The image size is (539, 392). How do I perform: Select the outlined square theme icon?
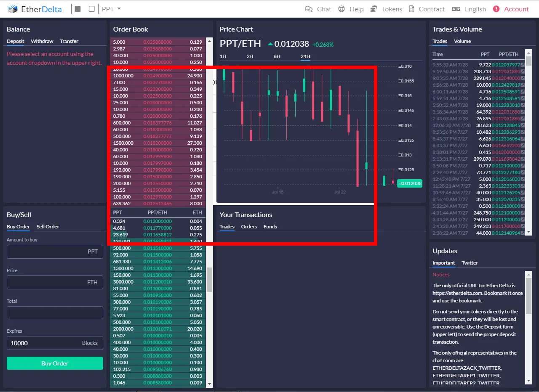(92, 9)
